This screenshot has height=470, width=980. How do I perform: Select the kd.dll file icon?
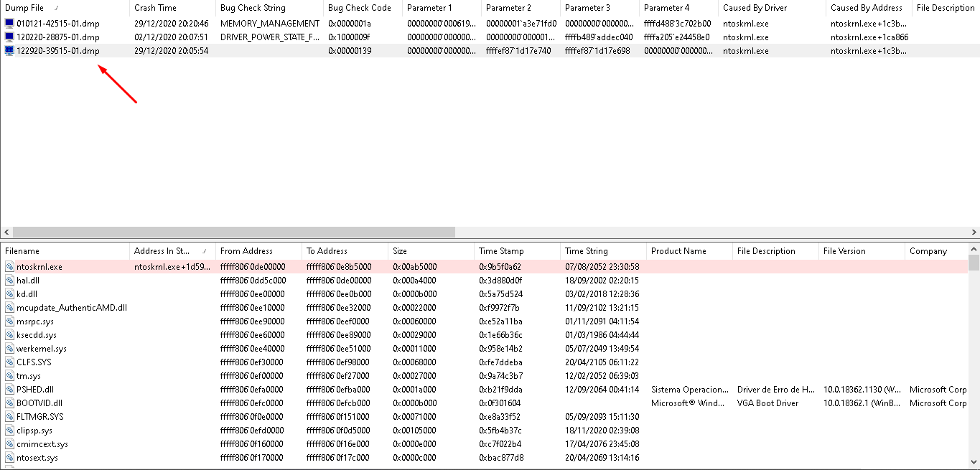[x=9, y=294]
